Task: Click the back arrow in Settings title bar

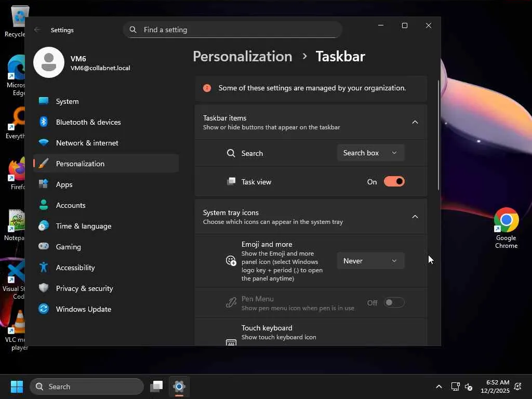Action: coord(37,30)
